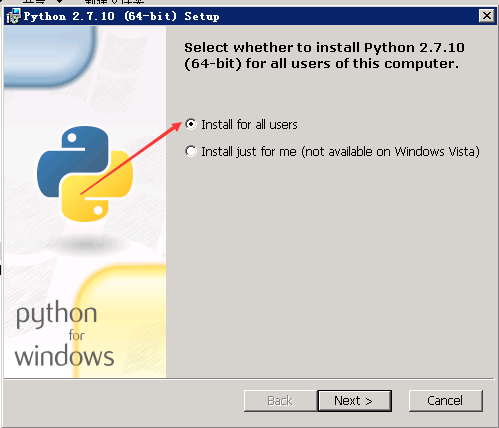Abort setup with the Cancel button
The image size is (499, 428).
point(446,401)
